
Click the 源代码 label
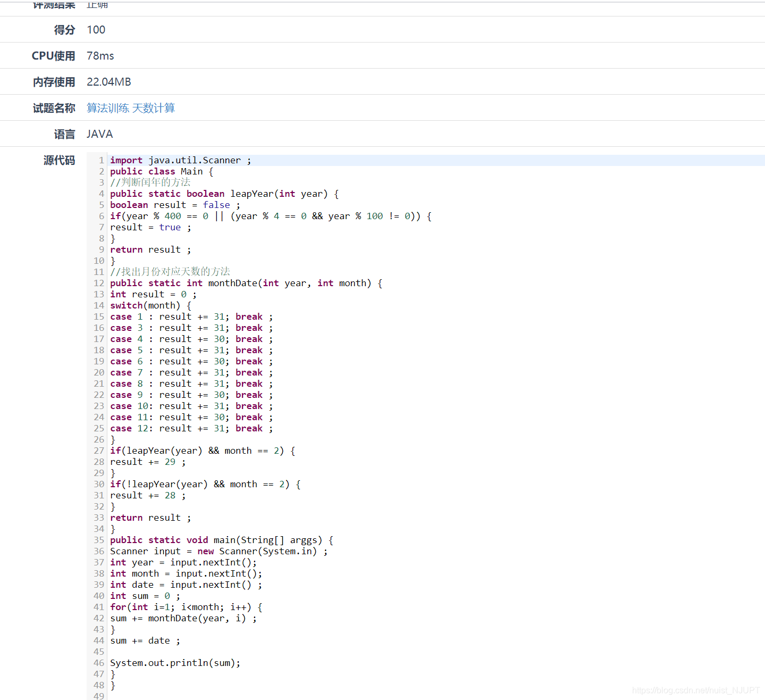(59, 160)
